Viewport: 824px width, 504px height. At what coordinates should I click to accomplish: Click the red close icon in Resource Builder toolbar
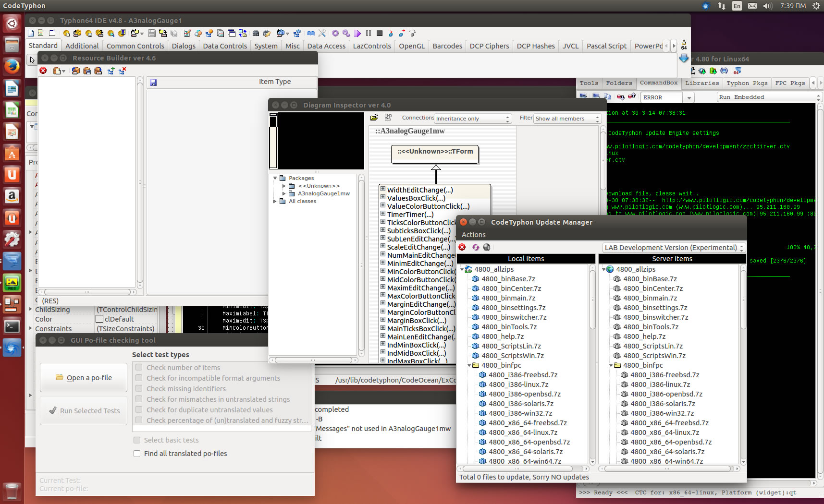click(43, 71)
